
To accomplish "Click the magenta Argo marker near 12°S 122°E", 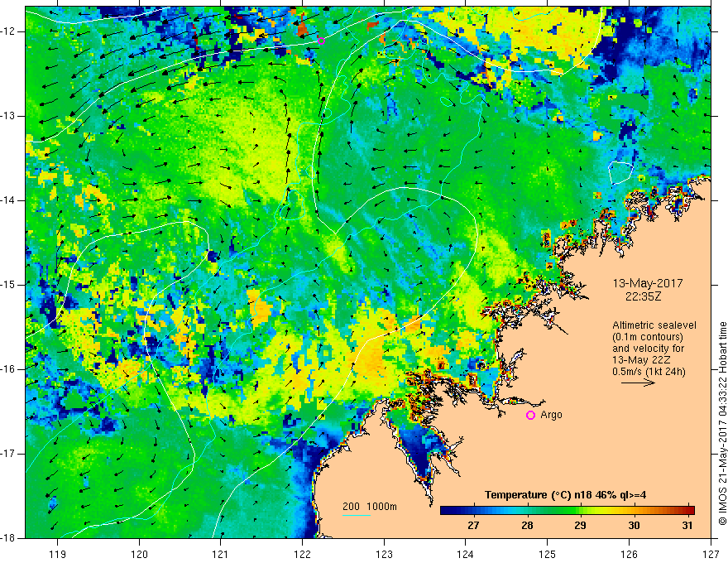I will pyautogui.click(x=321, y=41).
